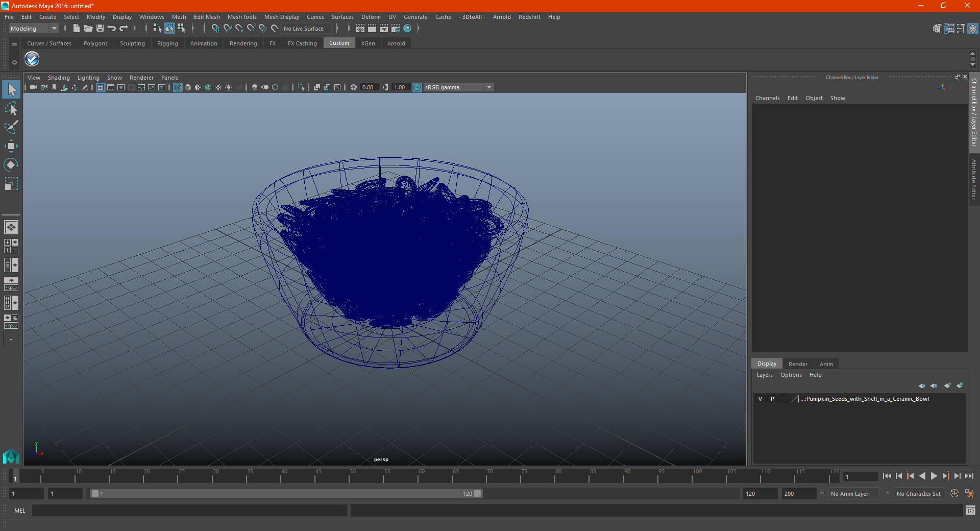
Task: Switch to Render layer tab
Action: [798, 364]
